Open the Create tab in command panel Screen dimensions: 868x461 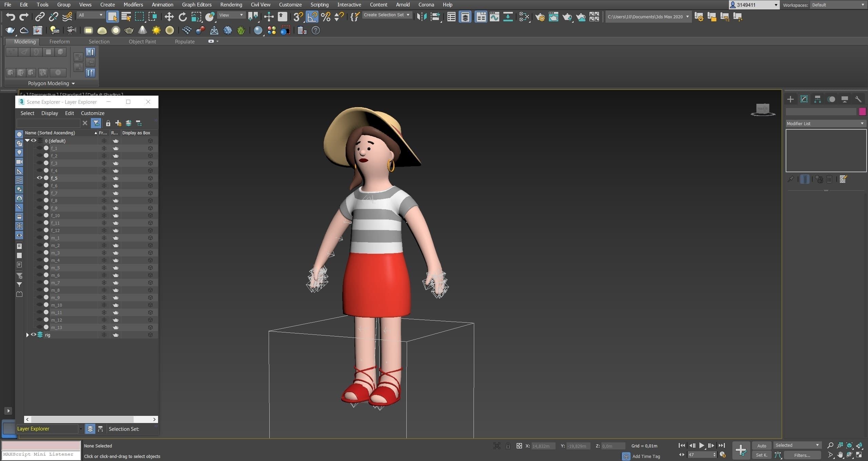click(x=790, y=99)
